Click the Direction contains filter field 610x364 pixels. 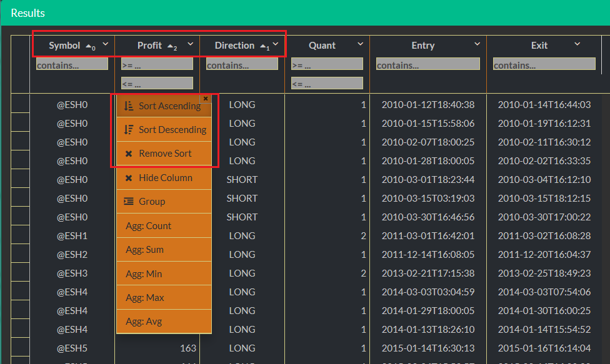242,64
